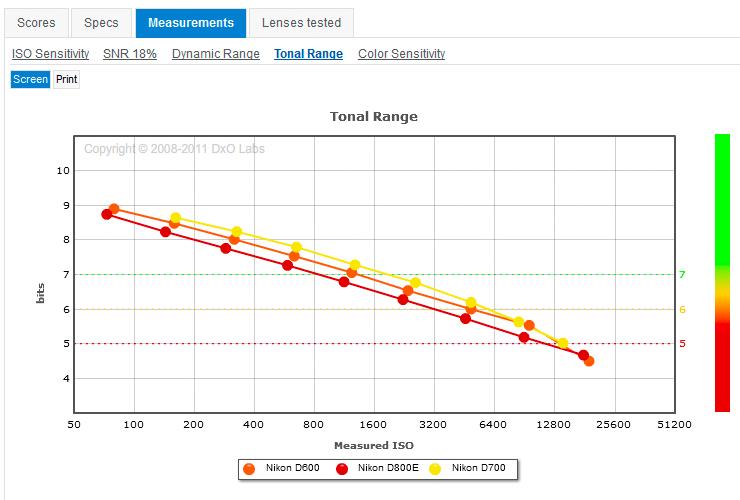Click the Nikon D700 legend label
Viewport: 740px width, 500px height.
(479, 468)
